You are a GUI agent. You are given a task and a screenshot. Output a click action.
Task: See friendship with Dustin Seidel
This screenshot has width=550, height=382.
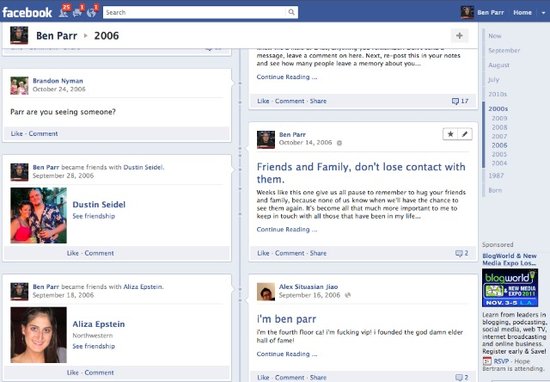pos(94,216)
